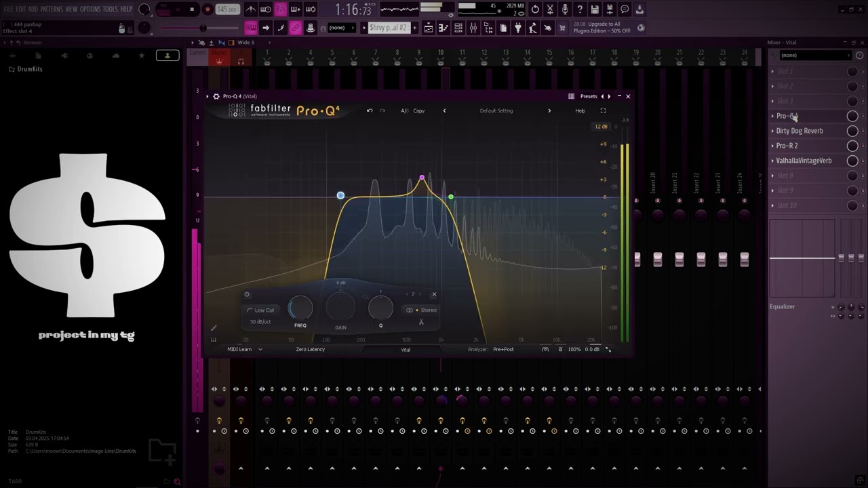Toggle the piano keyboard display icon
Image resolution: width=868 pixels, height=488 pixels.
[214, 340]
